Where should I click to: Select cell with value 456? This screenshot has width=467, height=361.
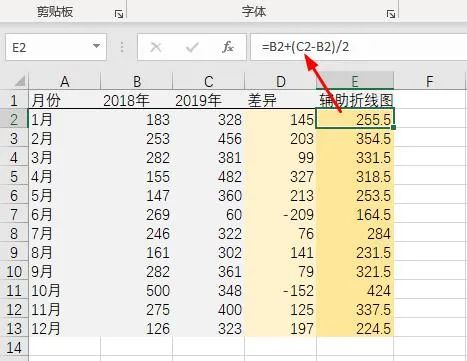(209, 138)
